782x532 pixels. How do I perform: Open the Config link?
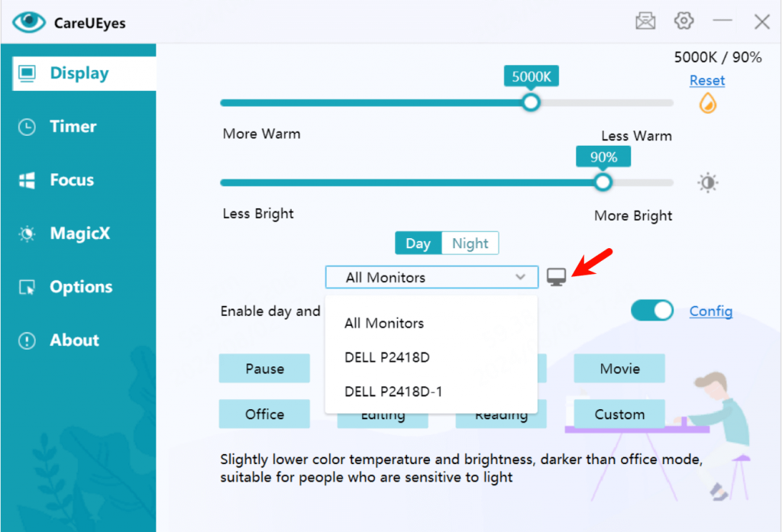[x=711, y=311]
